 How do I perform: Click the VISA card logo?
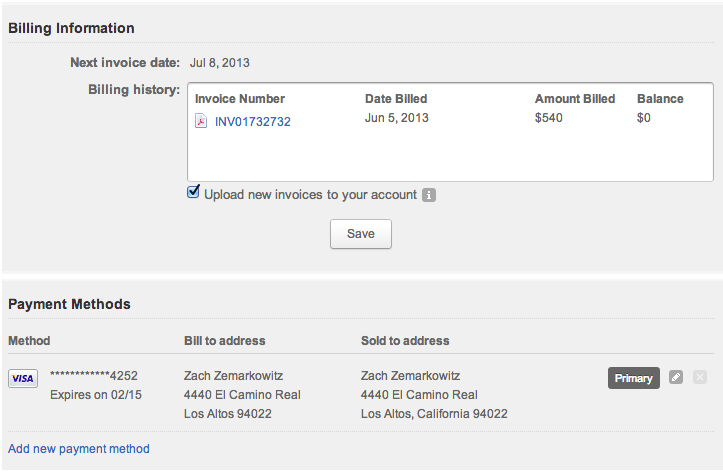(x=23, y=379)
